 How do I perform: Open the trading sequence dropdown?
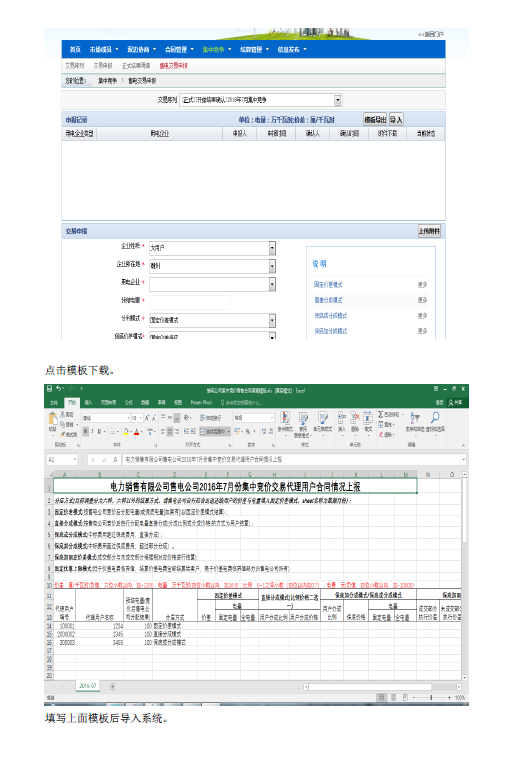tap(338, 100)
